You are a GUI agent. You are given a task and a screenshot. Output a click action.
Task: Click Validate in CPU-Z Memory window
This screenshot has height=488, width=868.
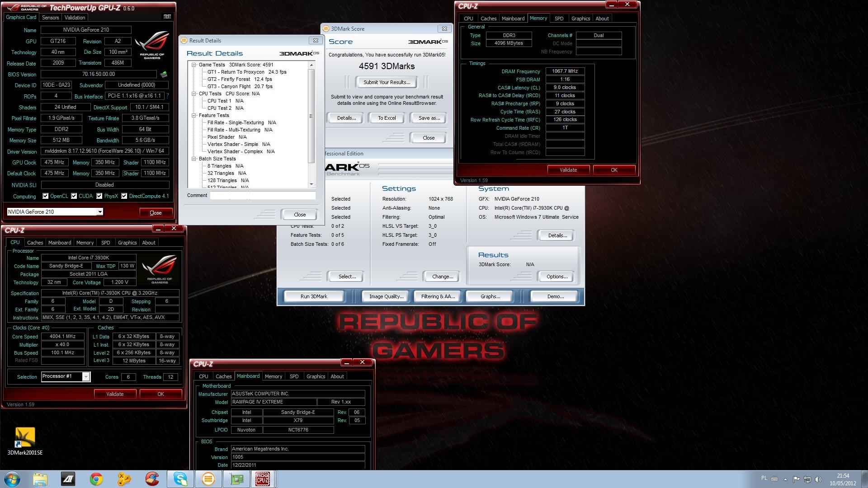[x=568, y=170]
